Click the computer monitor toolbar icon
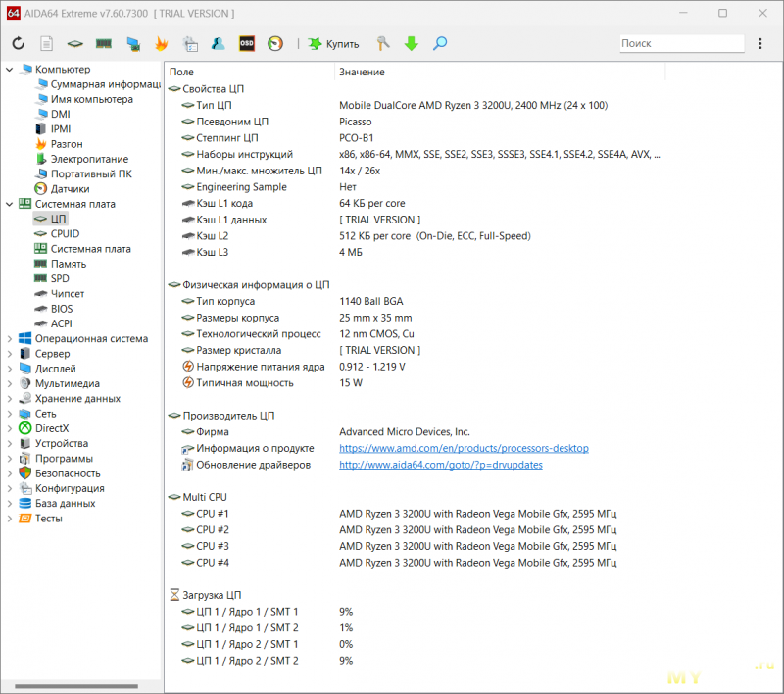Image resolution: width=784 pixels, height=694 pixels. click(133, 44)
